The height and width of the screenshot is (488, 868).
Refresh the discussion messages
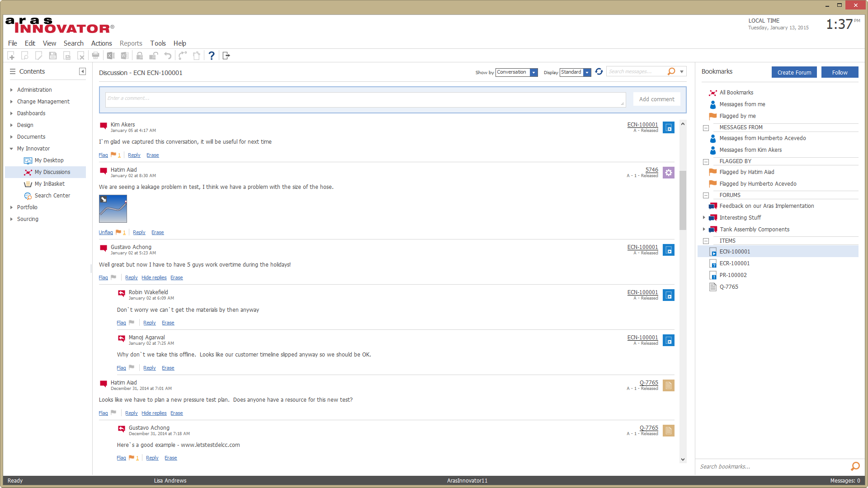(599, 72)
